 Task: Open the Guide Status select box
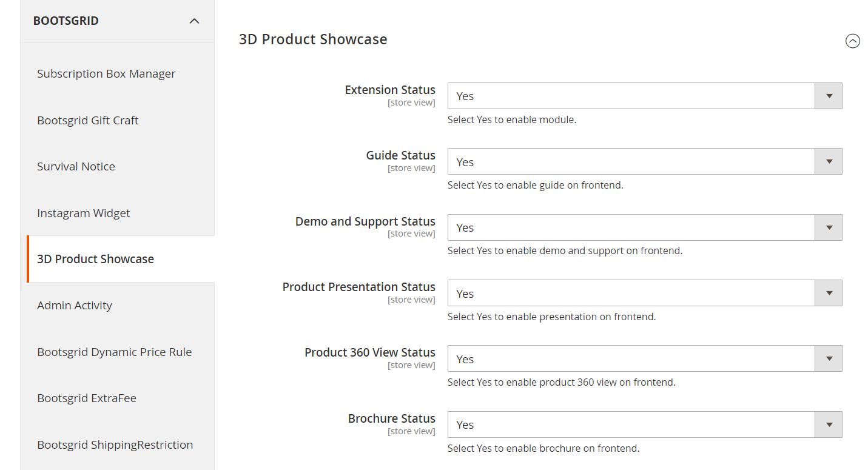click(645, 161)
